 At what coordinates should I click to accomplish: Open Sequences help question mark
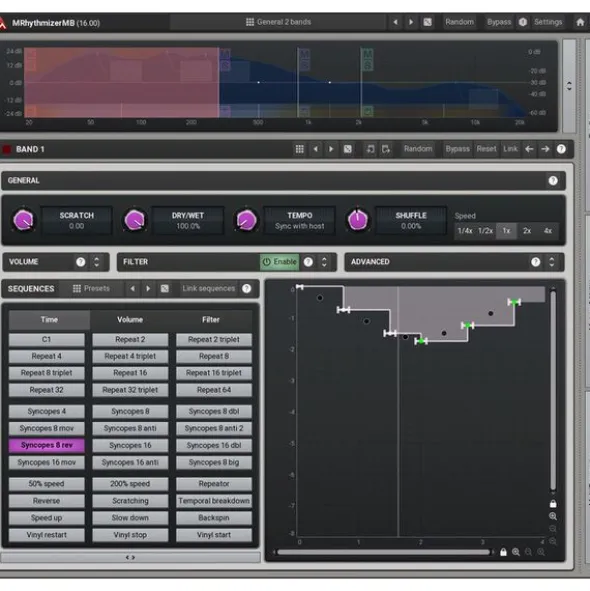click(x=247, y=289)
